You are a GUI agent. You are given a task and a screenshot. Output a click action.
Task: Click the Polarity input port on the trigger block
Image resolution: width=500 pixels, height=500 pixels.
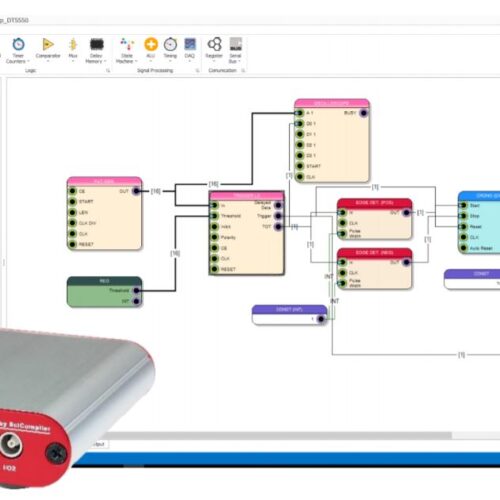click(x=215, y=237)
